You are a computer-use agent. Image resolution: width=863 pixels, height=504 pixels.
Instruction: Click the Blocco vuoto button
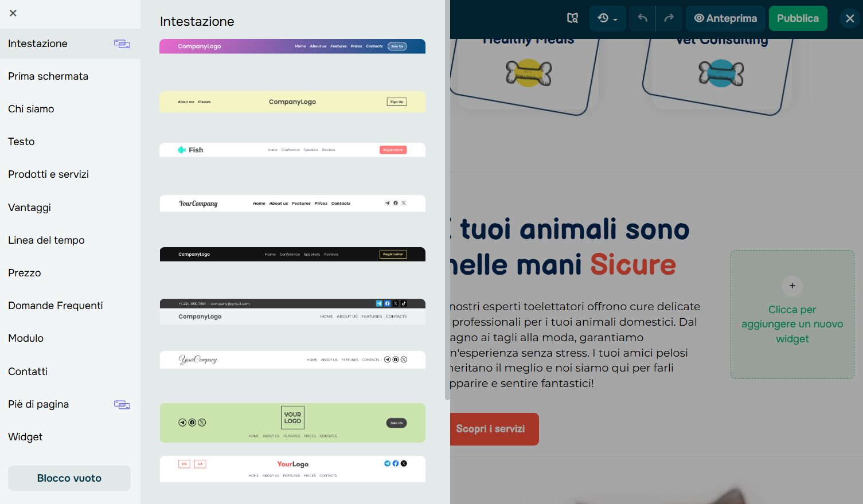pos(69,478)
